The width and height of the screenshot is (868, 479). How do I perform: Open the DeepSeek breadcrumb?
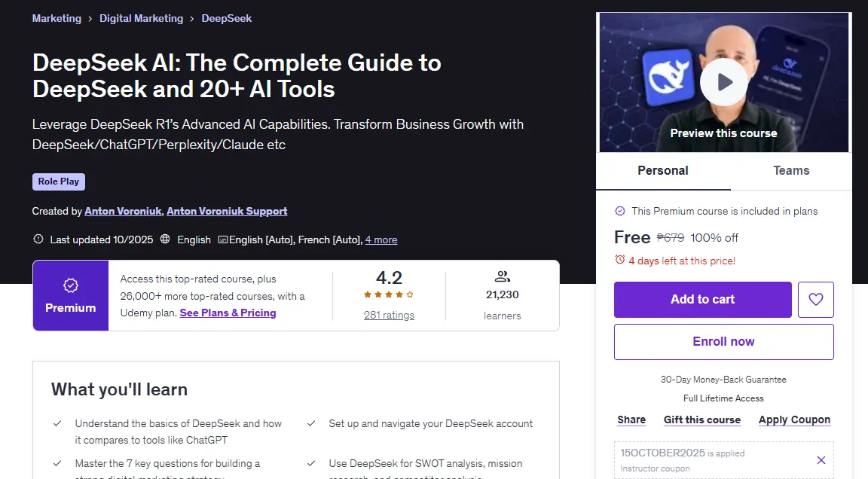point(226,18)
